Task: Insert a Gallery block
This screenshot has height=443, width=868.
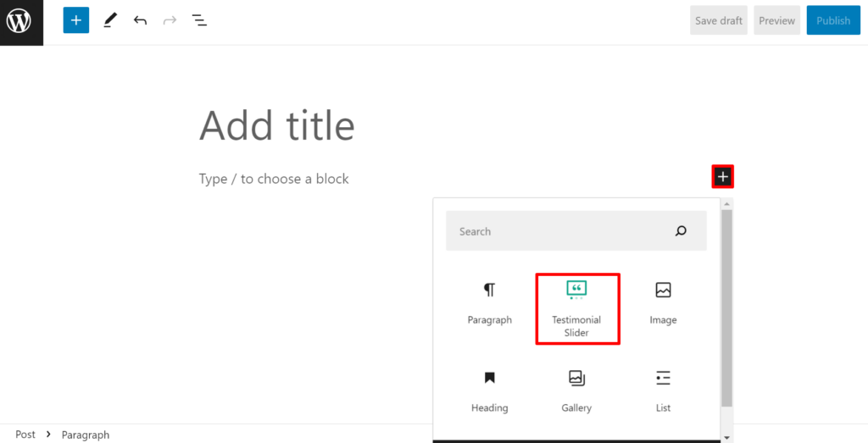Action: [576, 390]
